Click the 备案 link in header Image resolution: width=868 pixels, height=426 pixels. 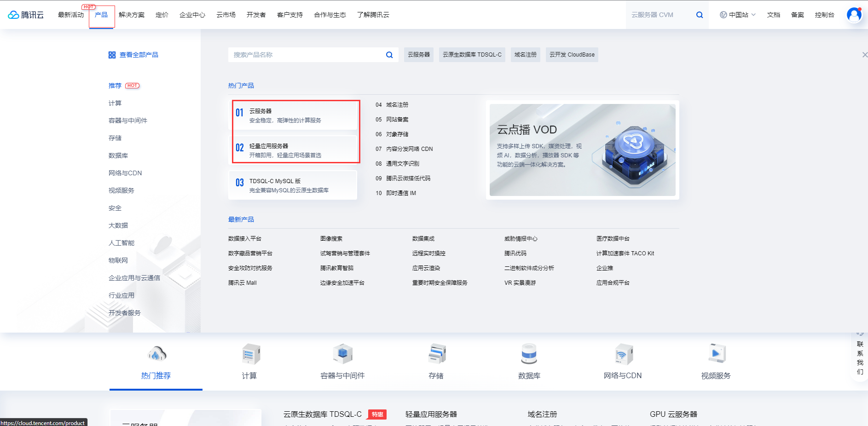click(798, 15)
